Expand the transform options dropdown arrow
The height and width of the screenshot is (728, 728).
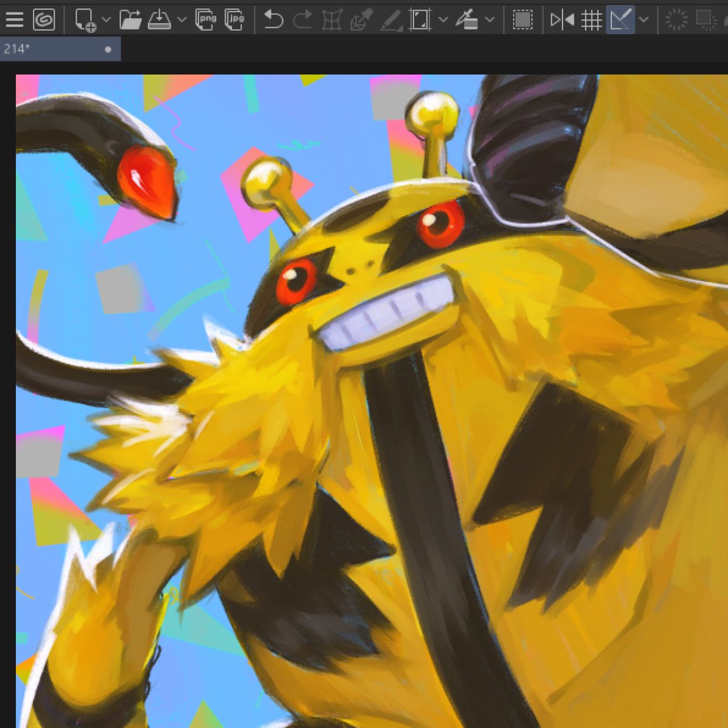pos(443,20)
